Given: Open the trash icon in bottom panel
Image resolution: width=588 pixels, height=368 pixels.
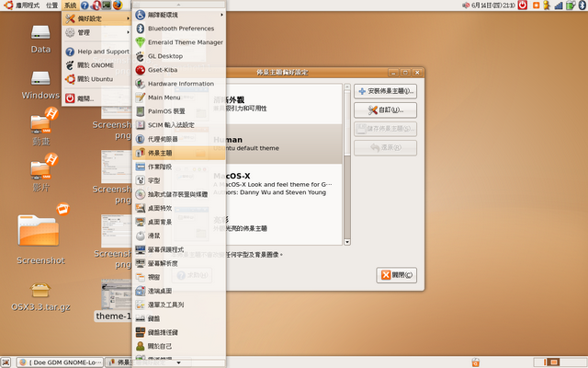Looking at the screenshot, I should [476, 362].
